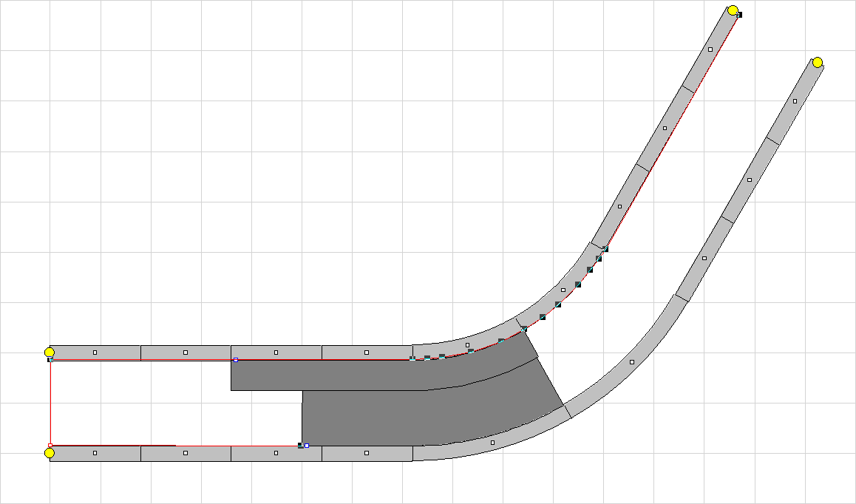Screen dimensions: 856x504
Task: Select yellow end node of the outer right track
Action: [818, 62]
